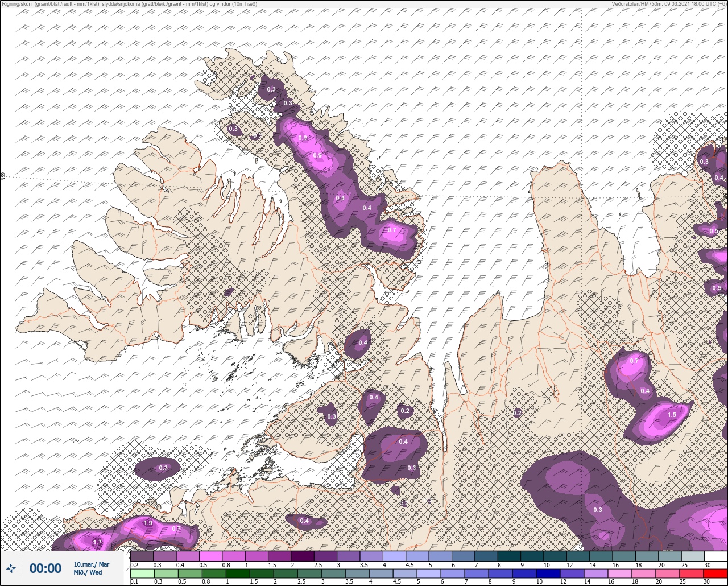728x586 pixels.
Task: Click the Veðurstofan star logo icon
Action: click(11, 568)
